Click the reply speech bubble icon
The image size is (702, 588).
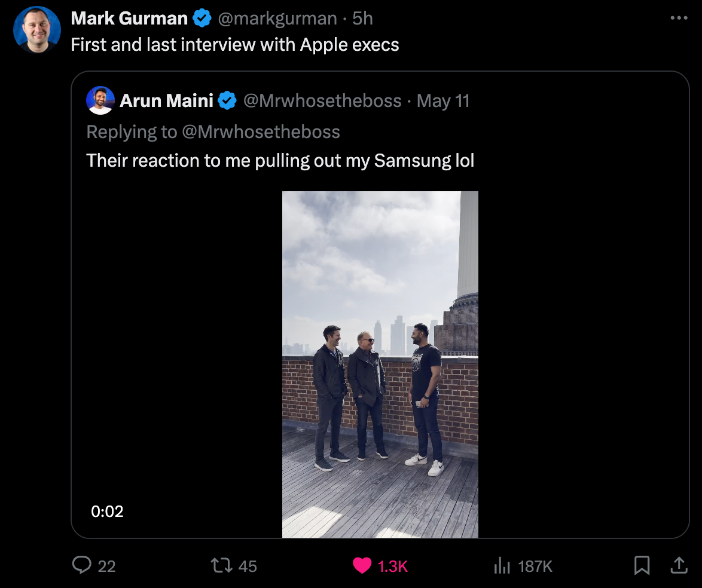pos(81,565)
